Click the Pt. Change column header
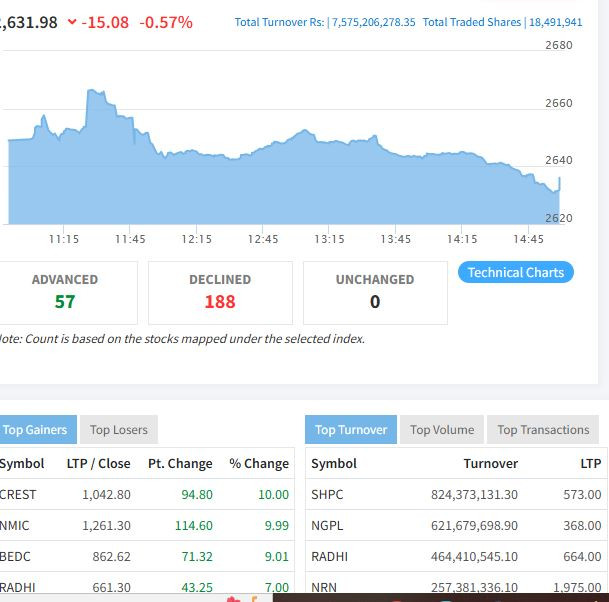Screen dimensions: 609x602 coord(180,463)
